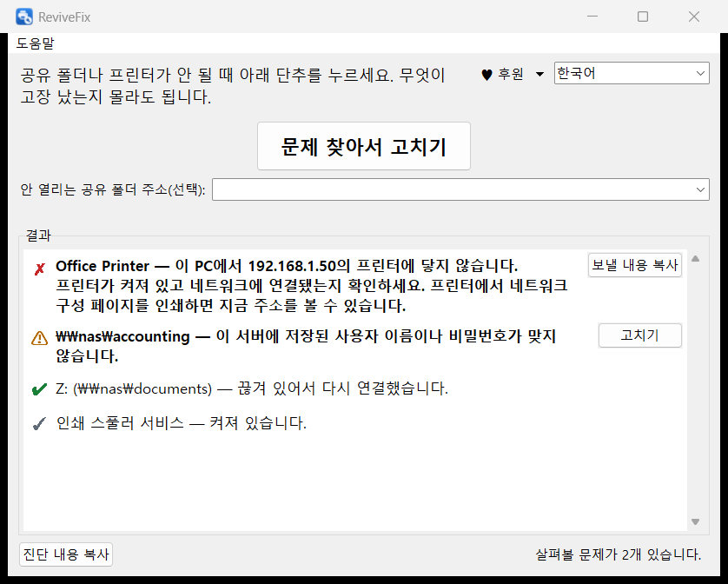The image size is (728, 584).
Task: Maximize the ReviveFix window
Action: 643,17
